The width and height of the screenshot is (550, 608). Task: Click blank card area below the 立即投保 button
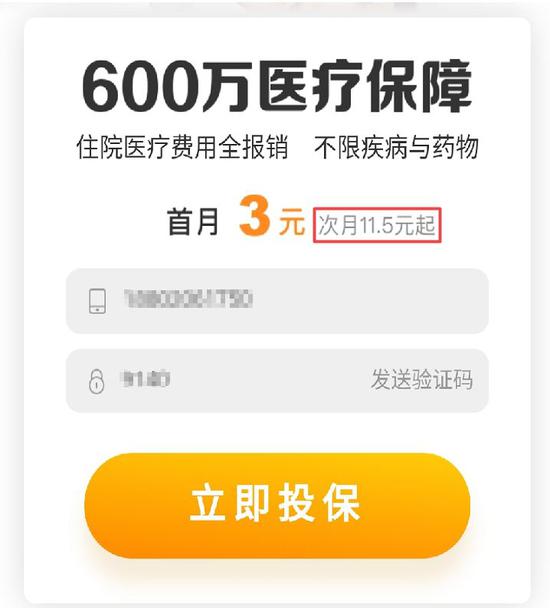pos(277,582)
